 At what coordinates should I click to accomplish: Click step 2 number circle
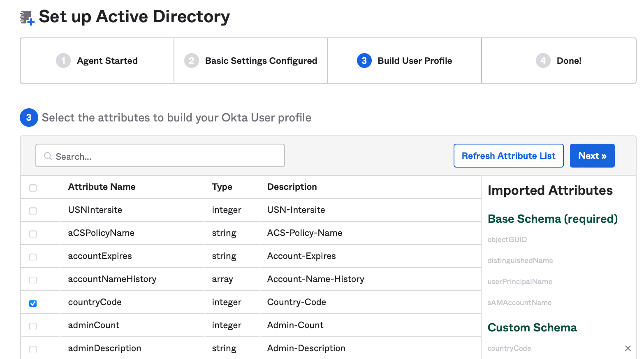[x=192, y=61]
